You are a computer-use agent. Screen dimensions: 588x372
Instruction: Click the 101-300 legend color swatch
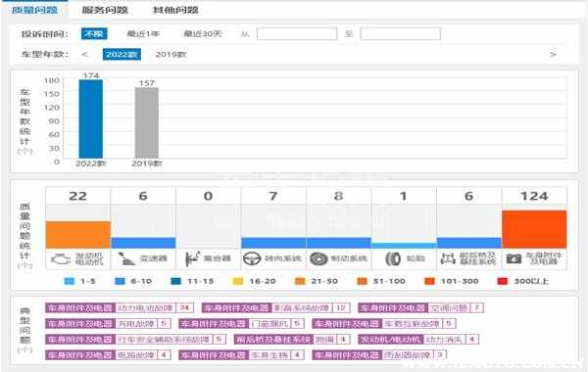point(429,281)
